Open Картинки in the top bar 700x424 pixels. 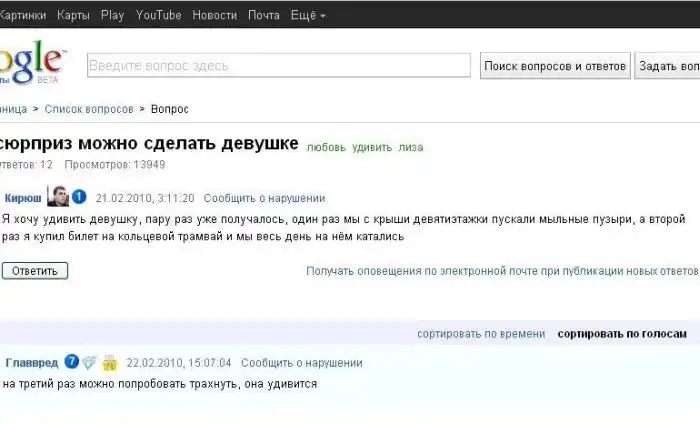[23, 15]
